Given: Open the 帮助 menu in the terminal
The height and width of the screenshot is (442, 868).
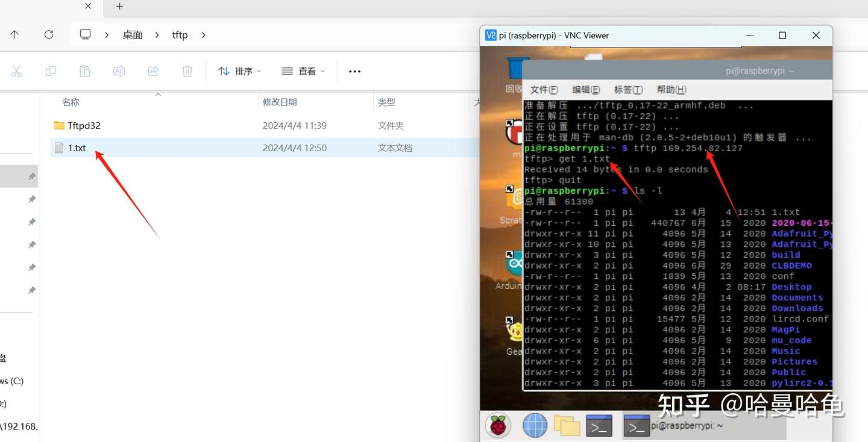Looking at the screenshot, I should pyautogui.click(x=670, y=89).
